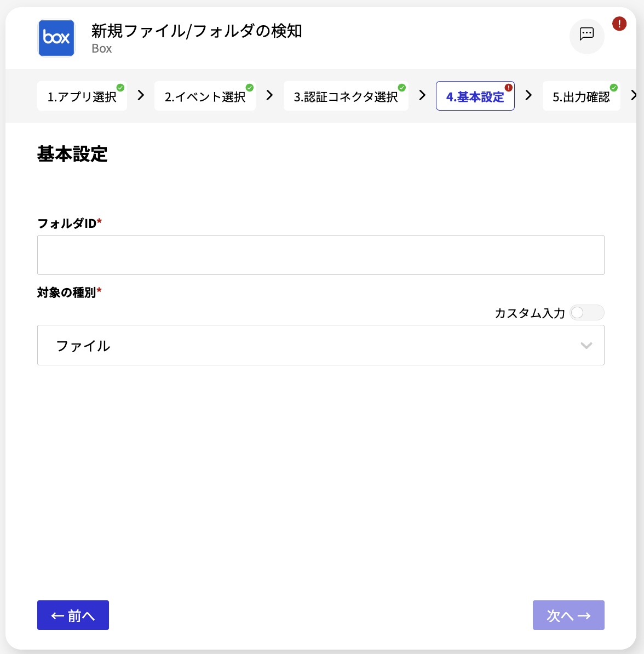Focus the フォルダID input field
The width and height of the screenshot is (644, 654).
[x=321, y=255]
